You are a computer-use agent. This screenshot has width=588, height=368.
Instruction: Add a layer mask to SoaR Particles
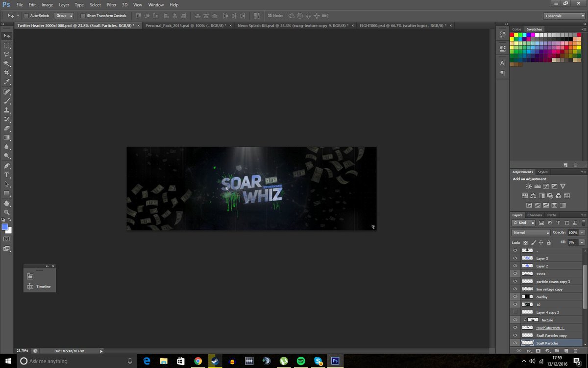pyautogui.click(x=538, y=350)
